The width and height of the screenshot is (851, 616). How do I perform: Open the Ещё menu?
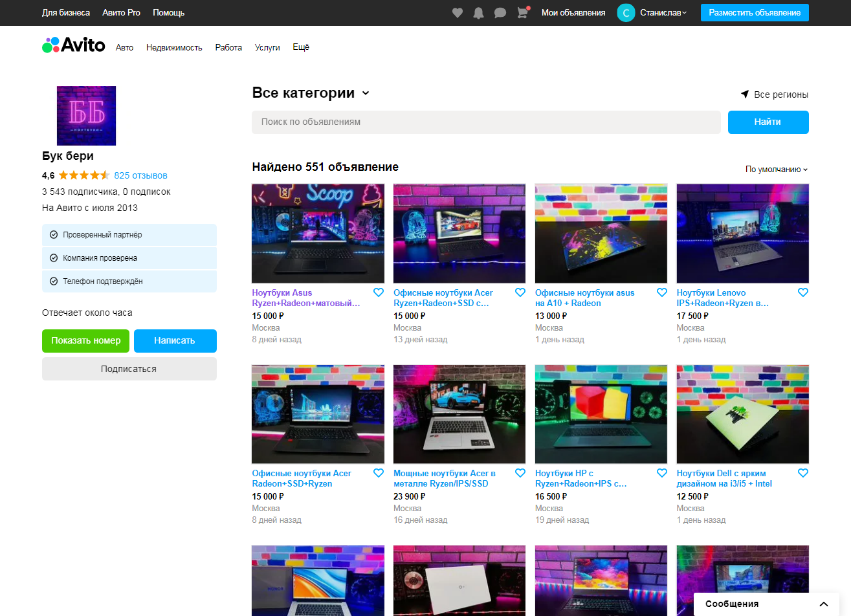click(x=301, y=47)
